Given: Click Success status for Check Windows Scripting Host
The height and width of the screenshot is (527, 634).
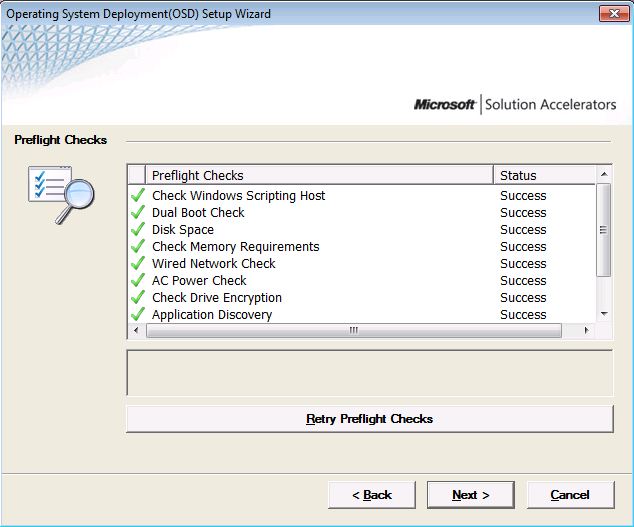Looking at the screenshot, I should (x=523, y=195).
